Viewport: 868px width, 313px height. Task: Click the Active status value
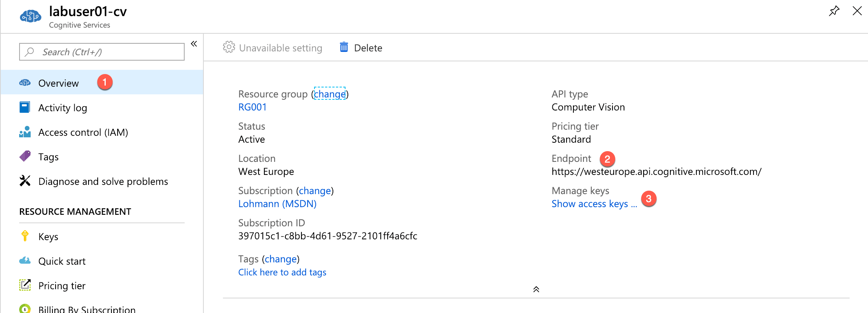tap(252, 139)
